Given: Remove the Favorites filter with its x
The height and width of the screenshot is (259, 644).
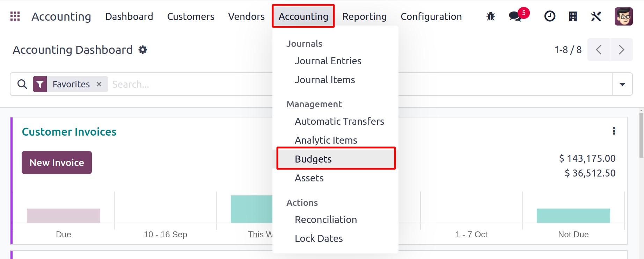Looking at the screenshot, I should pyautogui.click(x=99, y=84).
